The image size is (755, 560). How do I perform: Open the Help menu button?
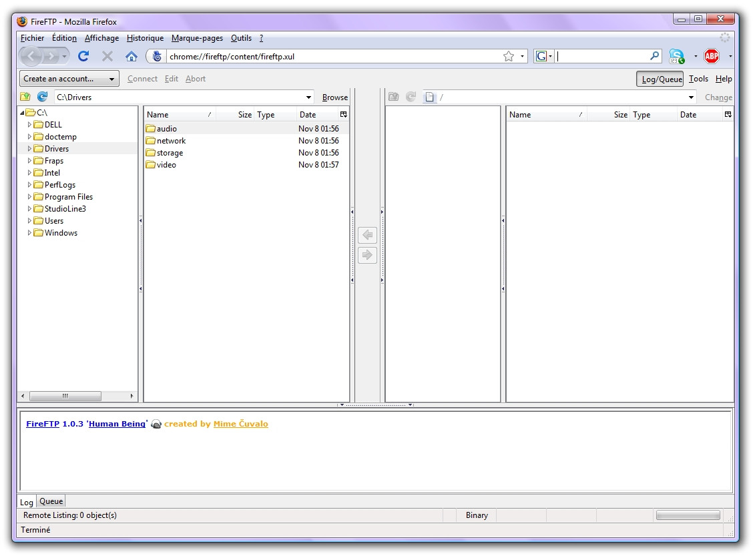(x=723, y=79)
